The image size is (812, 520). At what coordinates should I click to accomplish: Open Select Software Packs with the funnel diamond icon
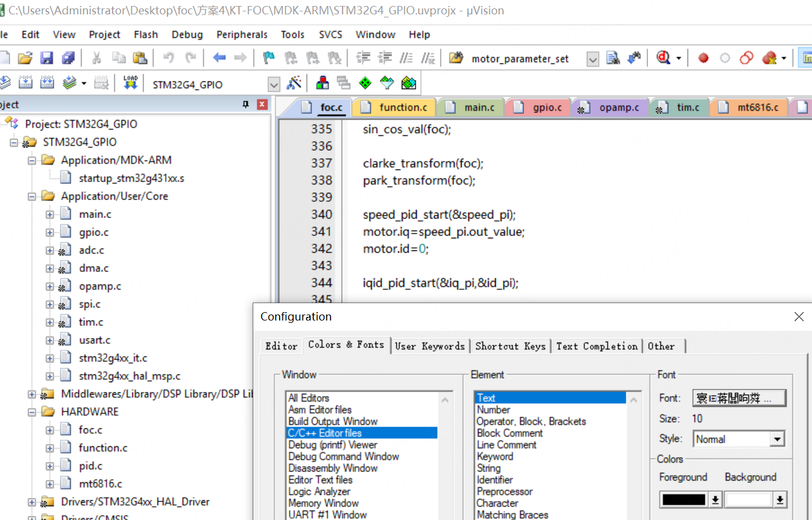pyautogui.click(x=387, y=83)
